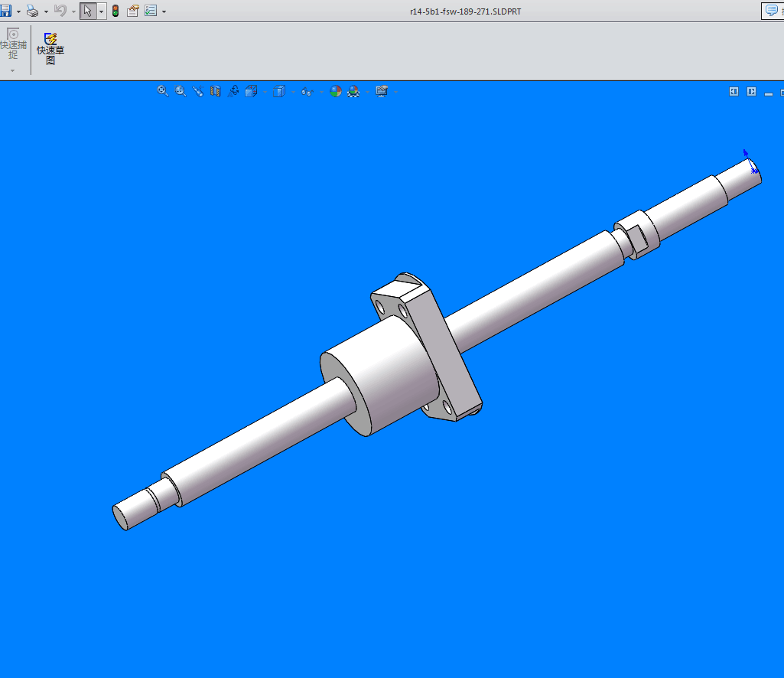The image size is (784, 678).
Task: Collapse the left FeatureManager pane arrow
Action: click(x=733, y=90)
